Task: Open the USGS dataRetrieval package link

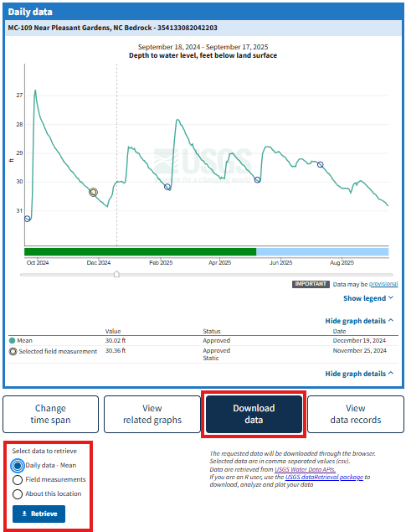Action: point(324,477)
